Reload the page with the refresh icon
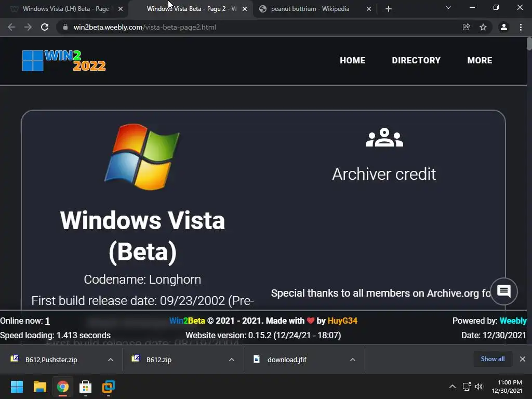 click(45, 27)
